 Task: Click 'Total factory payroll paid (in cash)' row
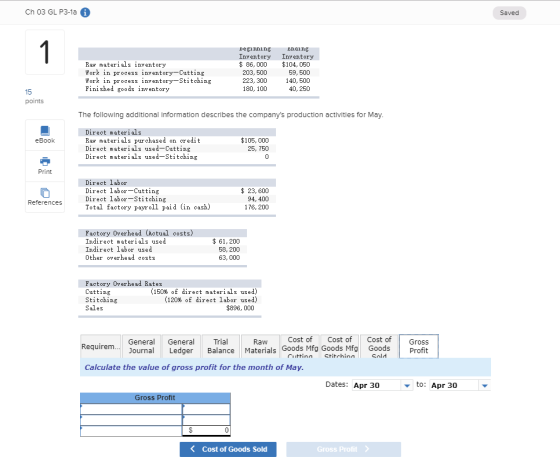click(177, 207)
